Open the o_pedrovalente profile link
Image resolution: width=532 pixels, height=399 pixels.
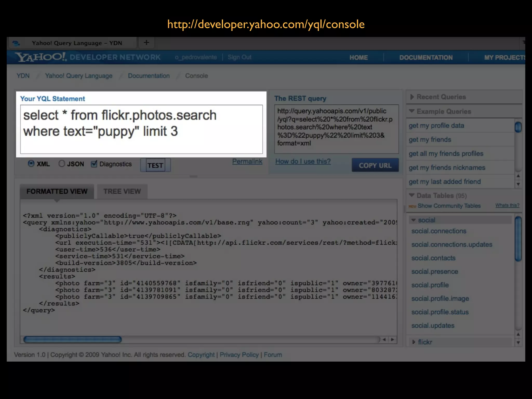coord(196,57)
